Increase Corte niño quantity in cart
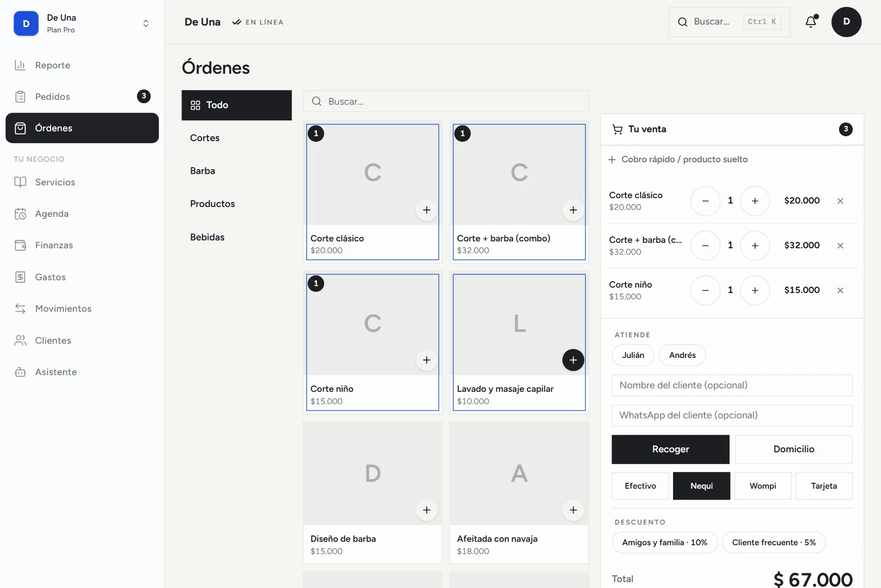This screenshot has height=588, width=881. [755, 290]
